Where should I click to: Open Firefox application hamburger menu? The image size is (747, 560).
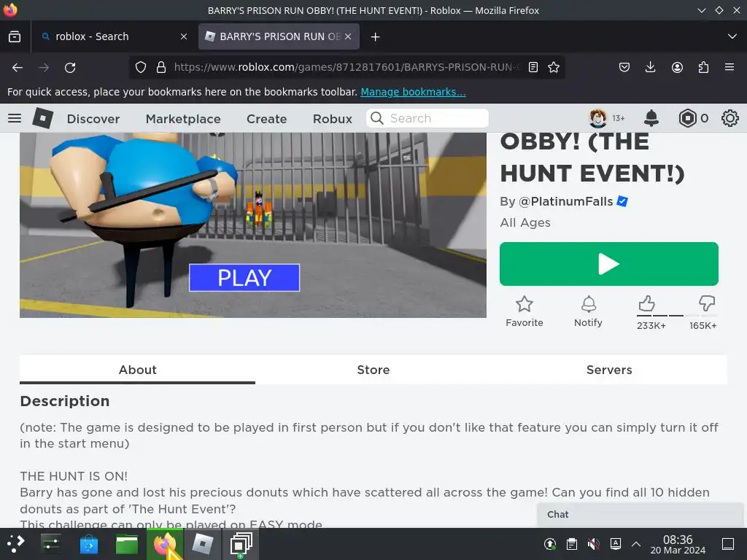729,67
